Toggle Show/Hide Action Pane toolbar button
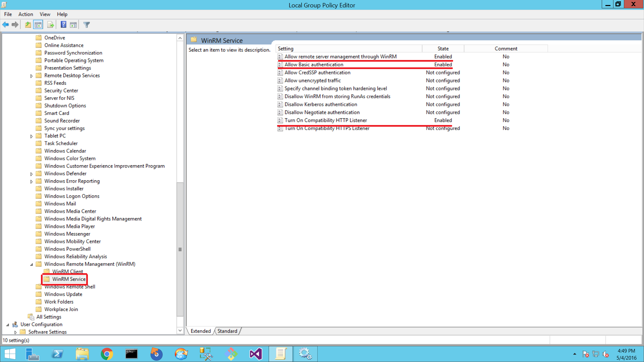 pyautogui.click(x=73, y=24)
